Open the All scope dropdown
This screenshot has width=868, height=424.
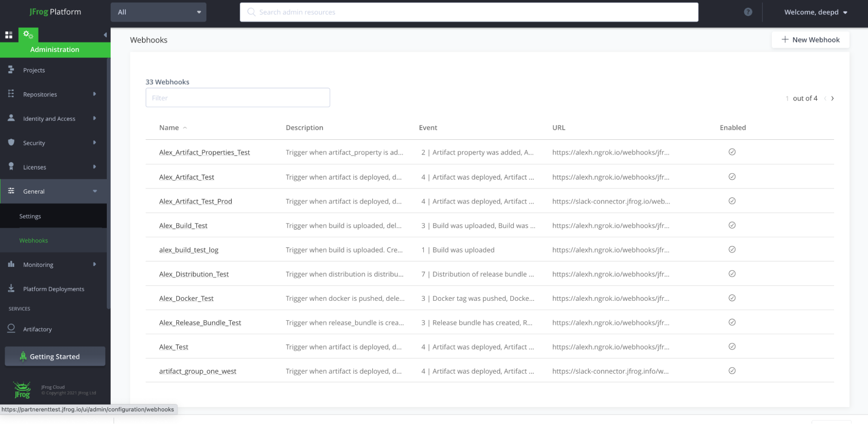click(158, 12)
